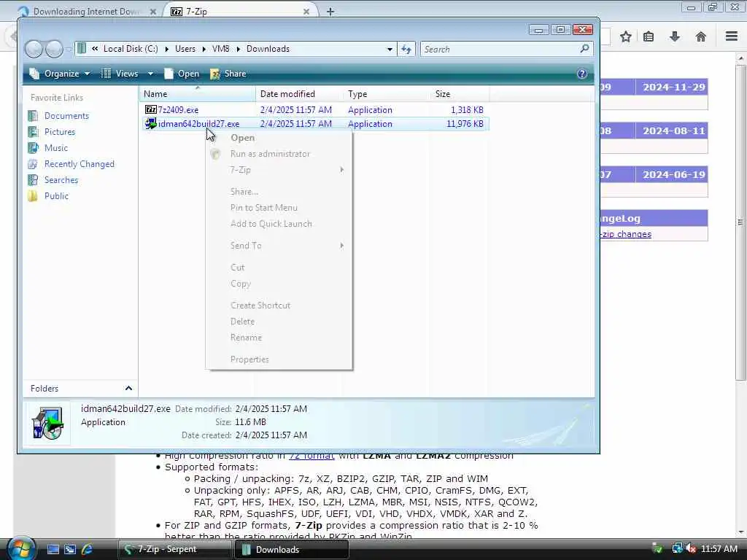747x560 pixels.
Task: Choose Copy in the context menu
Action: 279,284
